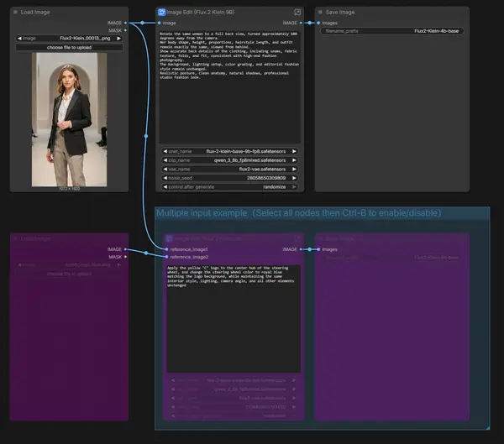The width and height of the screenshot is (504, 444).
Task: Select previous image with Flux2-Klein_00013_.png left arrow
Action: click(19, 39)
